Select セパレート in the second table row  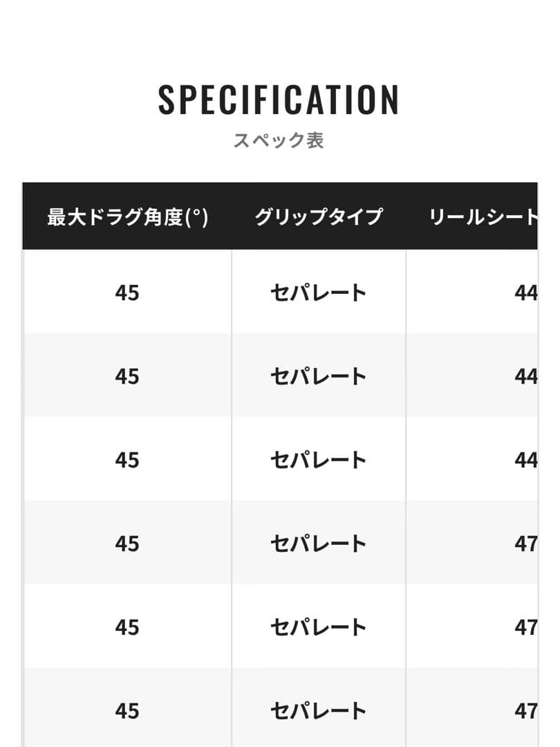click(x=318, y=376)
